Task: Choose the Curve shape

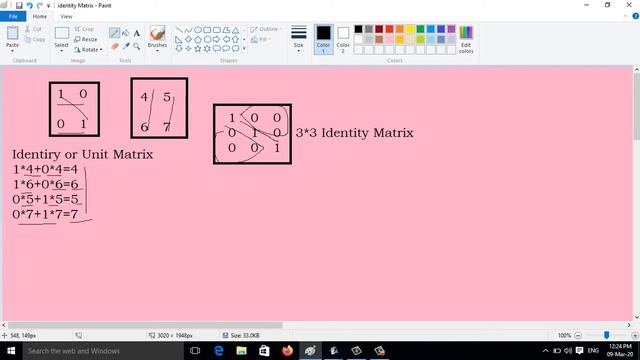Action: click(x=188, y=30)
